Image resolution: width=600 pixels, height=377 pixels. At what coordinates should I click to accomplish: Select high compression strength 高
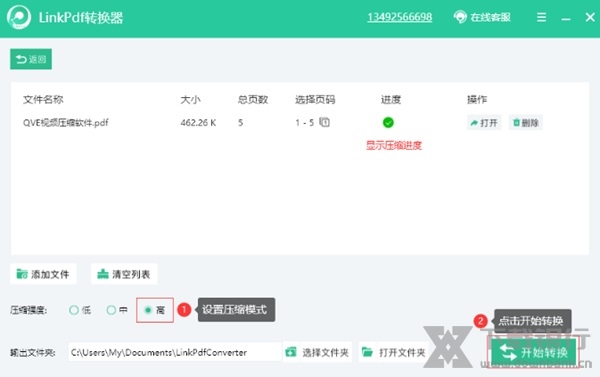pyautogui.click(x=155, y=310)
